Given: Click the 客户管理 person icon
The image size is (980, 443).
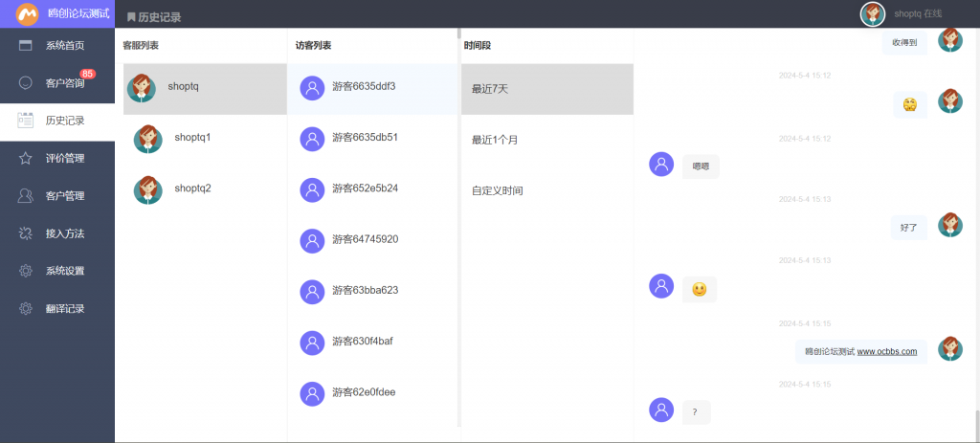Looking at the screenshot, I should 26,195.
